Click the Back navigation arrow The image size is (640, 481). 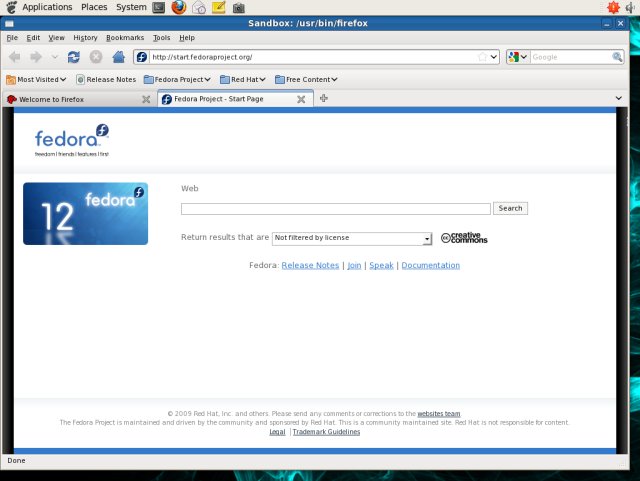[14, 57]
